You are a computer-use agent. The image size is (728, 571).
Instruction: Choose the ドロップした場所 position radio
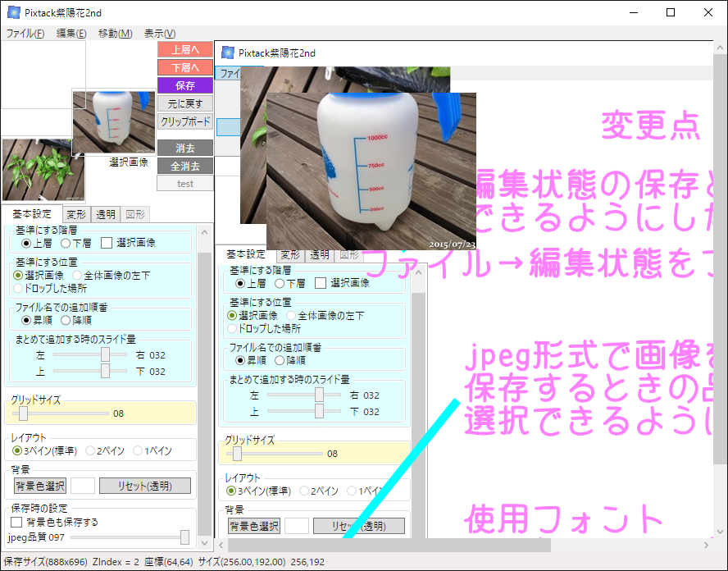[x=18, y=287]
